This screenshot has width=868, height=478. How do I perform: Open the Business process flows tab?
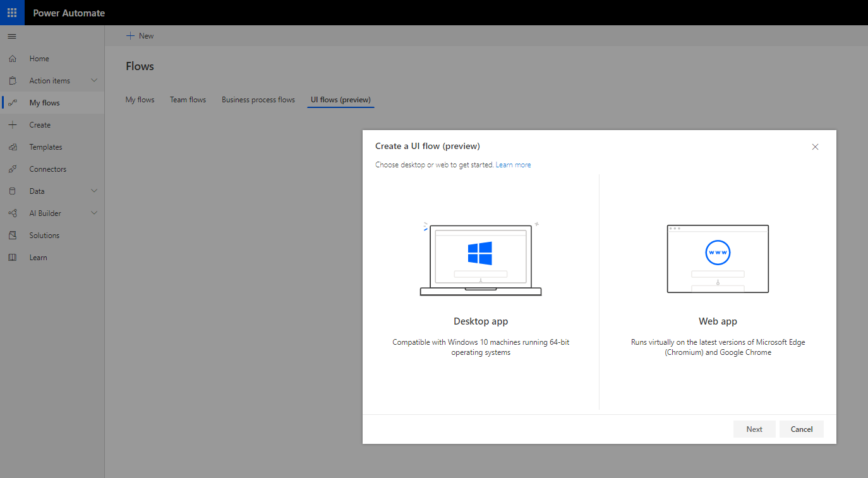click(258, 100)
